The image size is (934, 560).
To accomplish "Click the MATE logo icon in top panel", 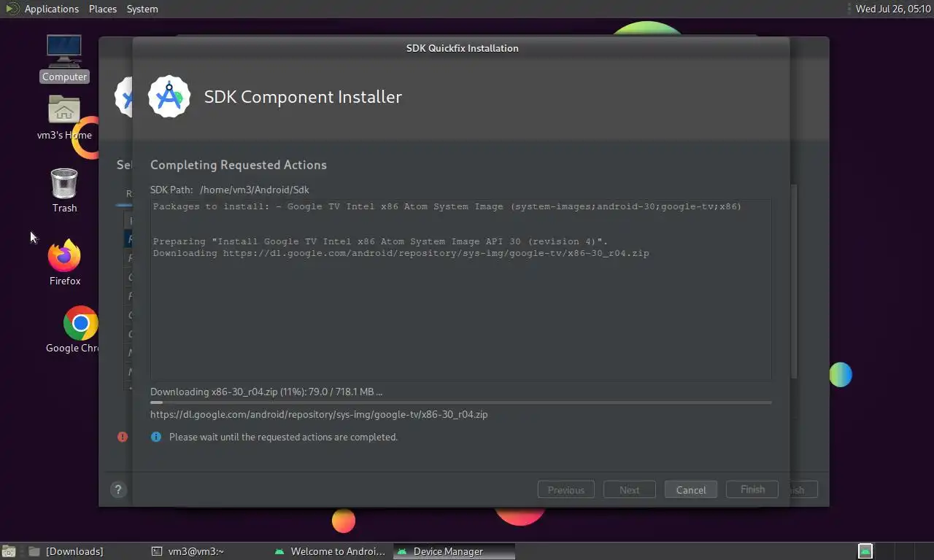I will coord(12,9).
